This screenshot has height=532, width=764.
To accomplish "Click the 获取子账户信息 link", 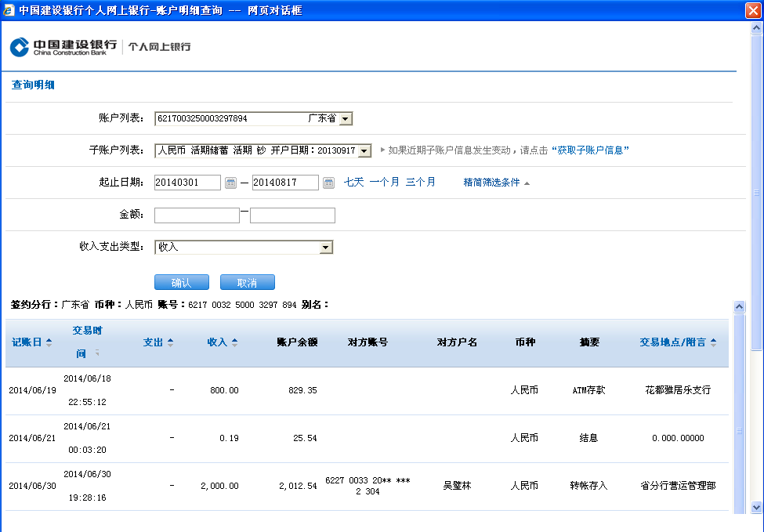I will click(x=590, y=150).
